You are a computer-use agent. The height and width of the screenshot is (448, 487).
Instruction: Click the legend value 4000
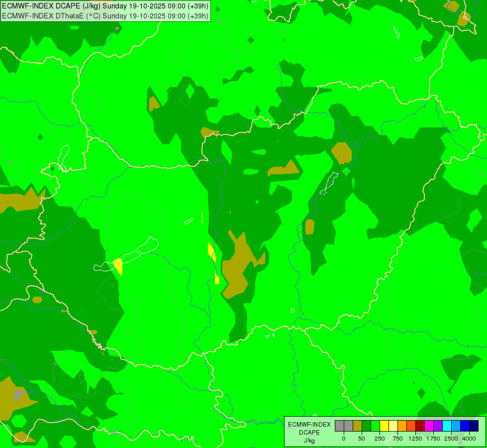(x=469, y=439)
